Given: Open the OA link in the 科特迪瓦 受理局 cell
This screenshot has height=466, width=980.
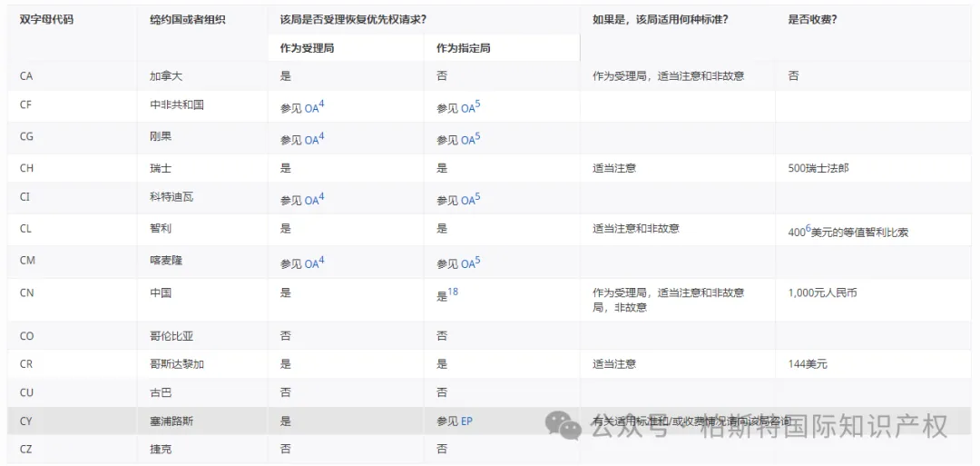Looking at the screenshot, I should point(311,201).
